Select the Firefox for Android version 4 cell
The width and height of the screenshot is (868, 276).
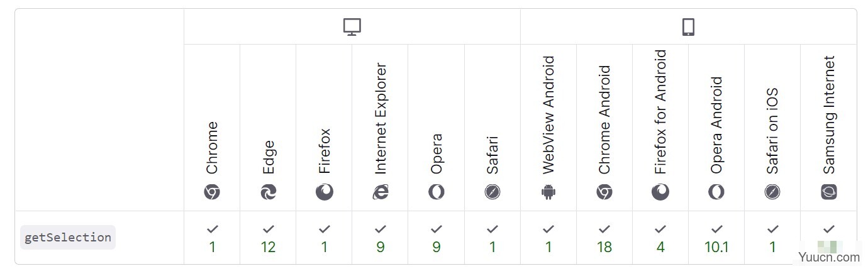tap(660, 238)
